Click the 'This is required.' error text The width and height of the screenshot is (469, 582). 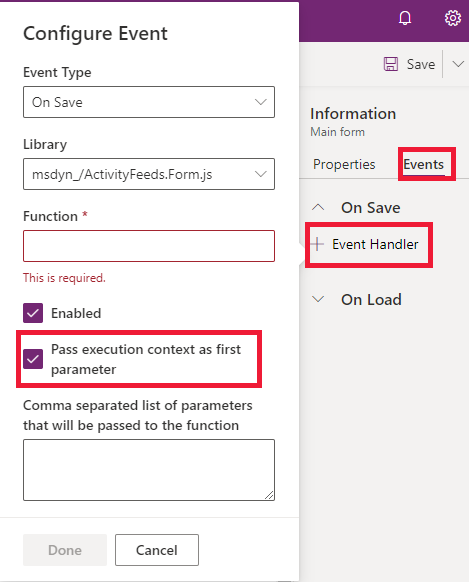point(64,278)
